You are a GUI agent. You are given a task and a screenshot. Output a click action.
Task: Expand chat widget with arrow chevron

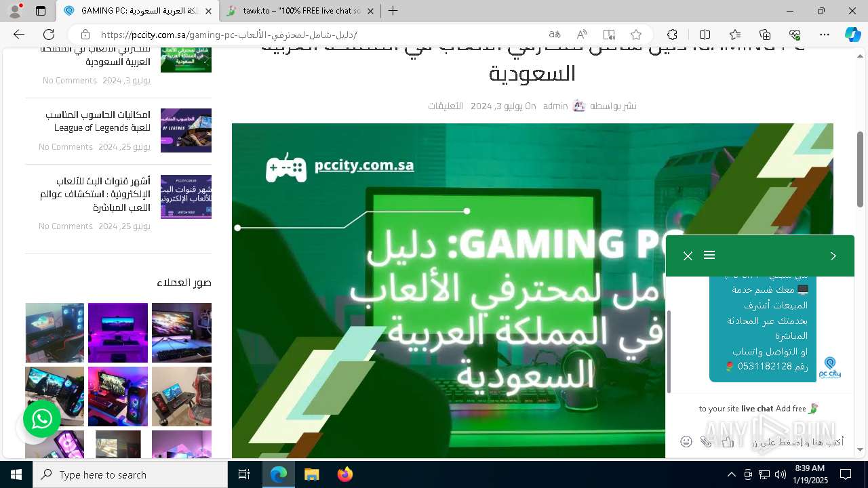(833, 256)
